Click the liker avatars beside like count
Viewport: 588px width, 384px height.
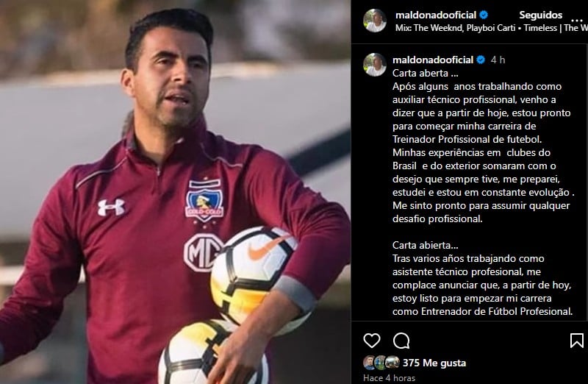click(381, 363)
